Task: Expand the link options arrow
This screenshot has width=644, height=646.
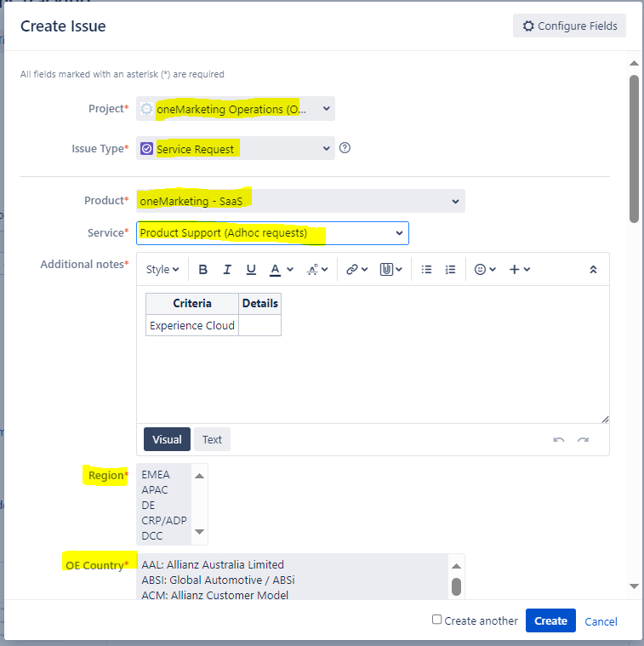Action: pyautogui.click(x=364, y=270)
